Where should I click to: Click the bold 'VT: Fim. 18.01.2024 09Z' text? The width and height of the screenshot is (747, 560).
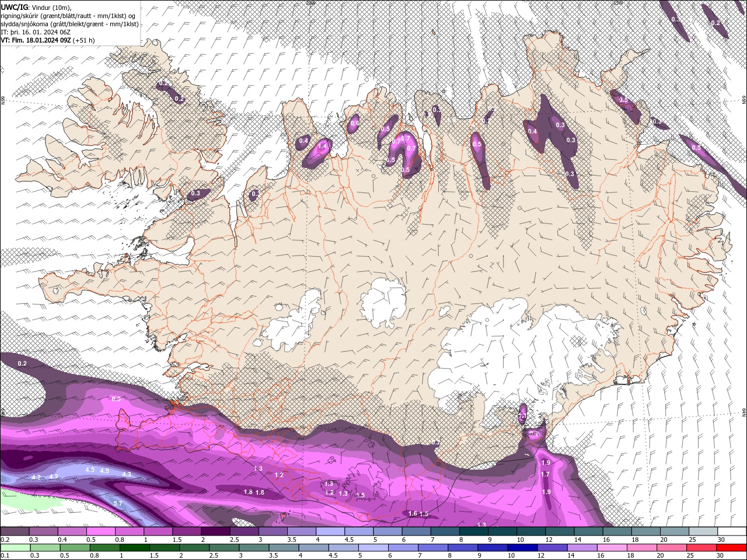36,40
